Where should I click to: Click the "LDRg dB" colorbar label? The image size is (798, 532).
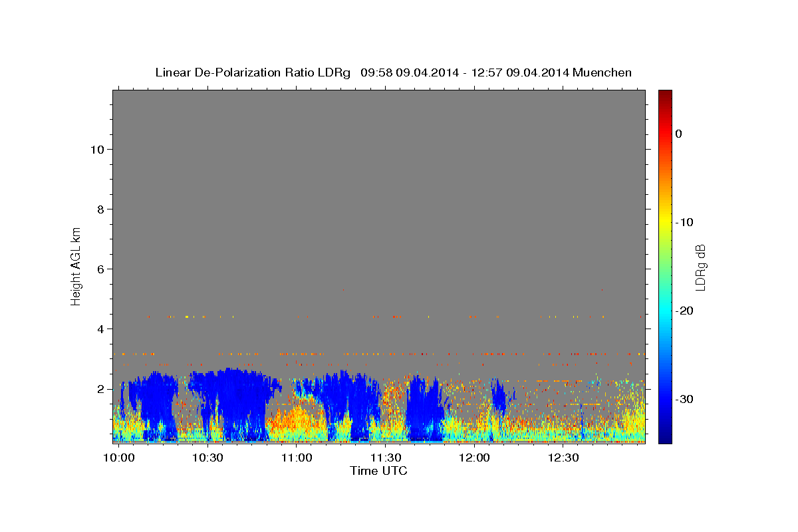tap(700, 267)
